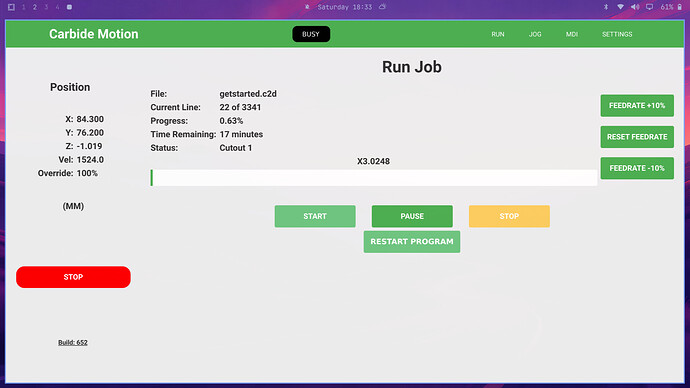Click the velocity value 1524.0
Screen dimensions: 690x388
coord(90,160)
